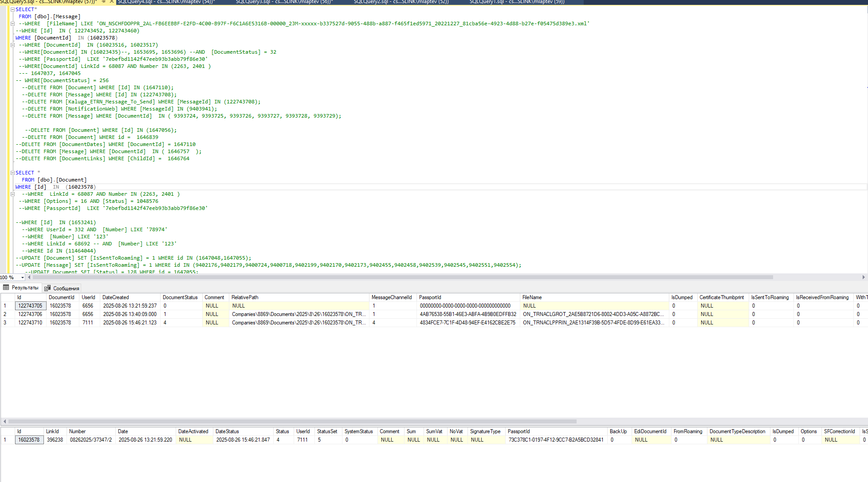Close the SQLQuery5.sql tab
This screenshot has width=868, height=482.
click(x=112, y=2)
